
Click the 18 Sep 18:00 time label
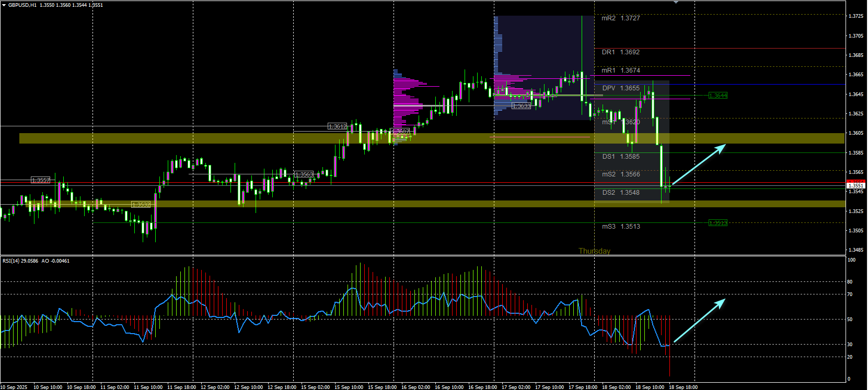683,387
